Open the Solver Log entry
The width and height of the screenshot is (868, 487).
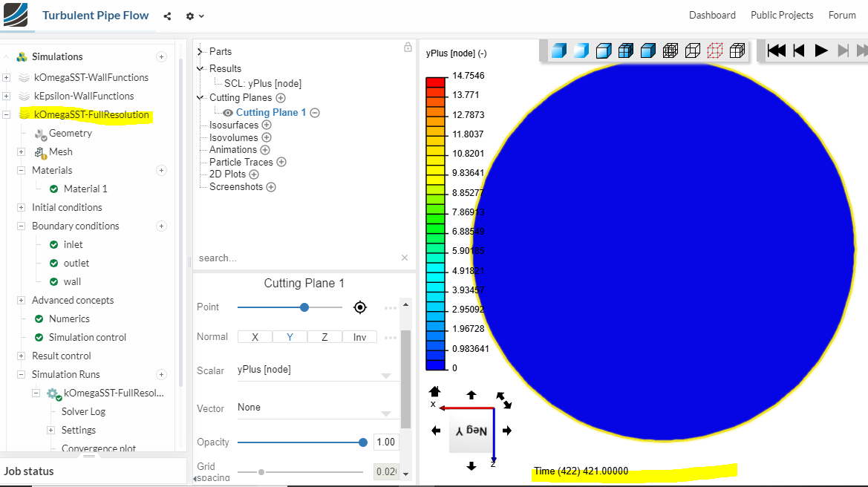[x=83, y=411]
